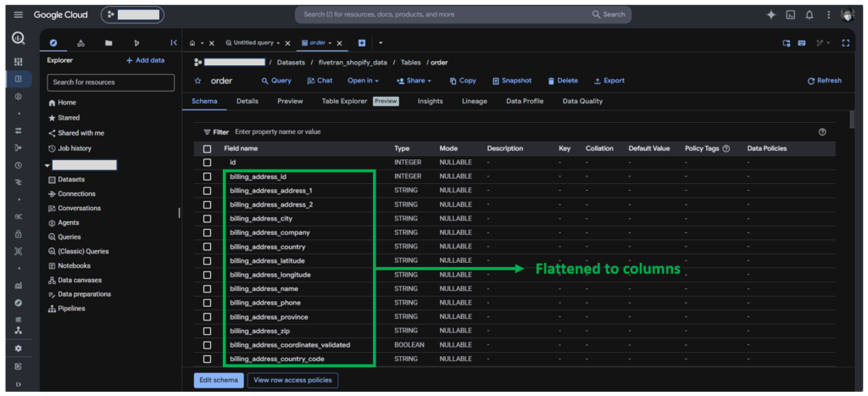Image resolution: width=868 pixels, height=396 pixels.
Task: Open the filter help question-mark icon
Action: pos(822,131)
